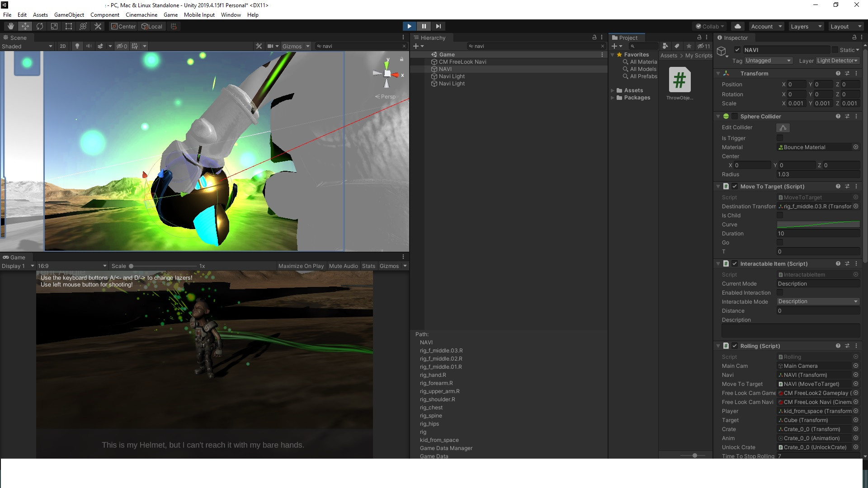Collapse the Transform component
Image resolution: width=868 pixels, height=488 pixels.
coord(718,73)
